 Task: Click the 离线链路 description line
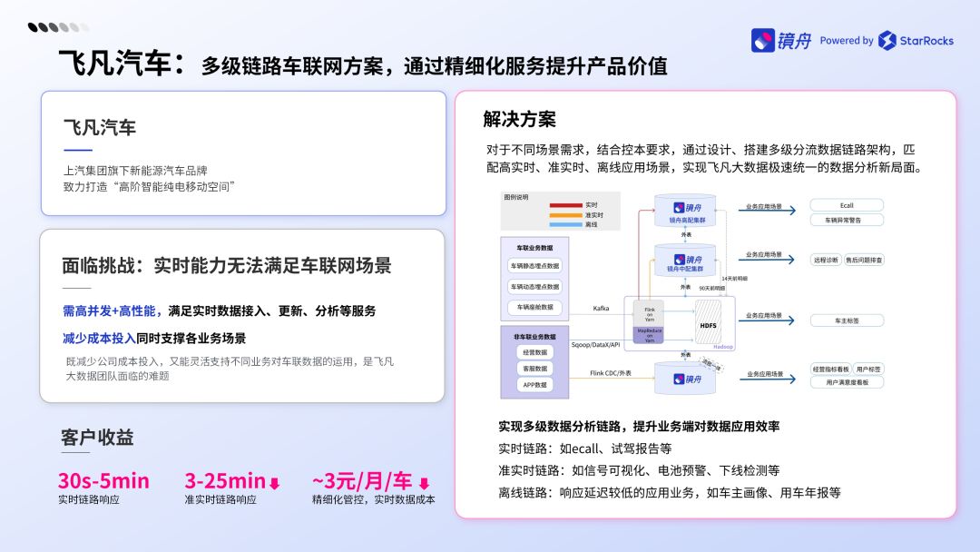(x=670, y=493)
